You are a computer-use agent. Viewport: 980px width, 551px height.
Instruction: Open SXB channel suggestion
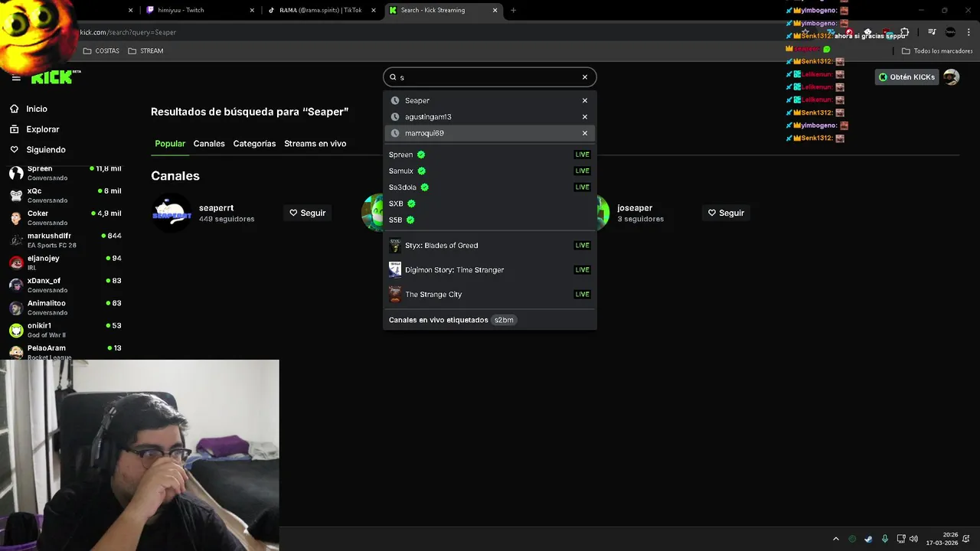pos(489,204)
